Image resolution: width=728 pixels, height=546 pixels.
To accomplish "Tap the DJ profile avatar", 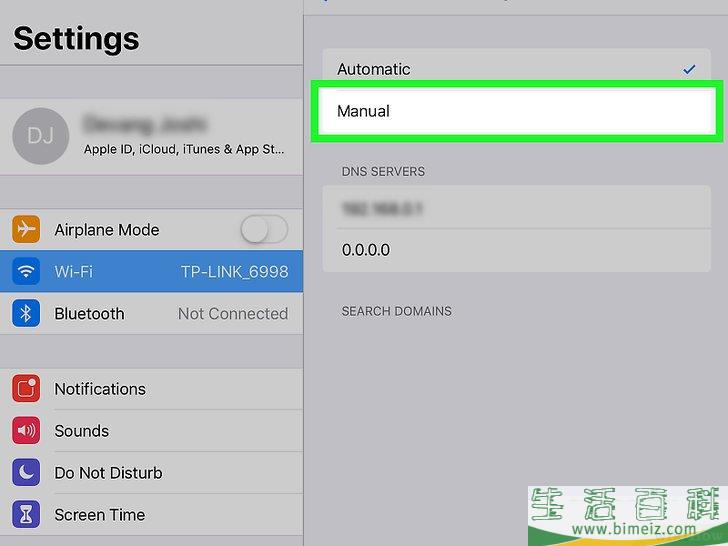I will click(40, 136).
